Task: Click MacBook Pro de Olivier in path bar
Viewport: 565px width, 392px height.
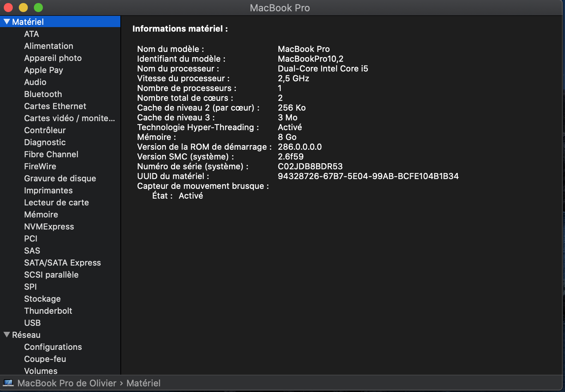Action: click(67, 383)
